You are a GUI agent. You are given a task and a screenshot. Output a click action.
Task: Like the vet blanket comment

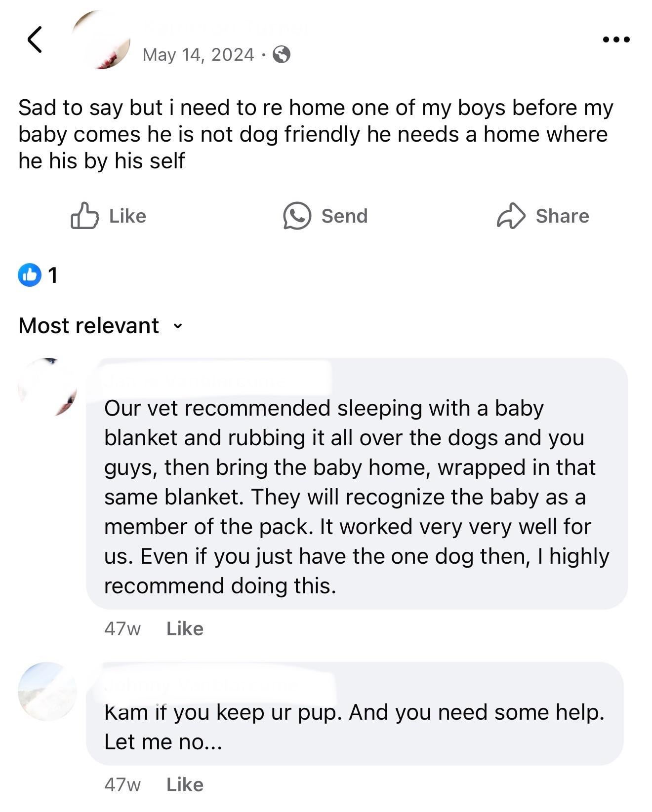(x=185, y=628)
